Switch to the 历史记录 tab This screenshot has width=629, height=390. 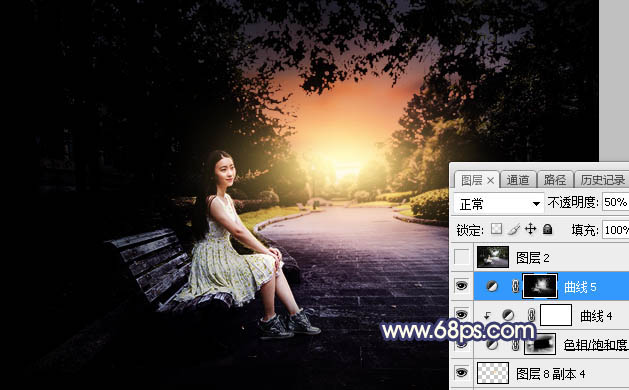[602, 180]
